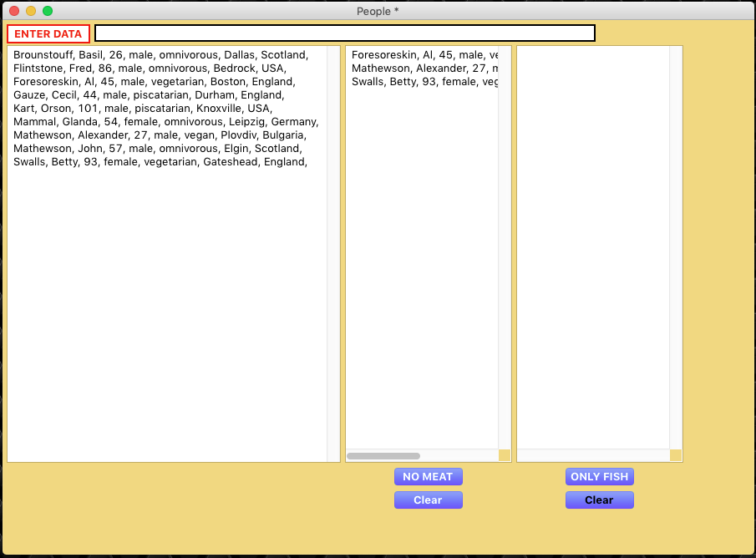Select Brounstouff, Basil row in main list

pos(160,55)
